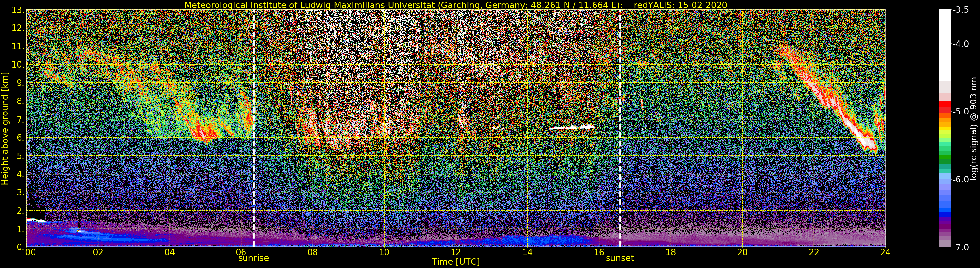
Task: Click time axis tick '24'
Action: point(885,252)
